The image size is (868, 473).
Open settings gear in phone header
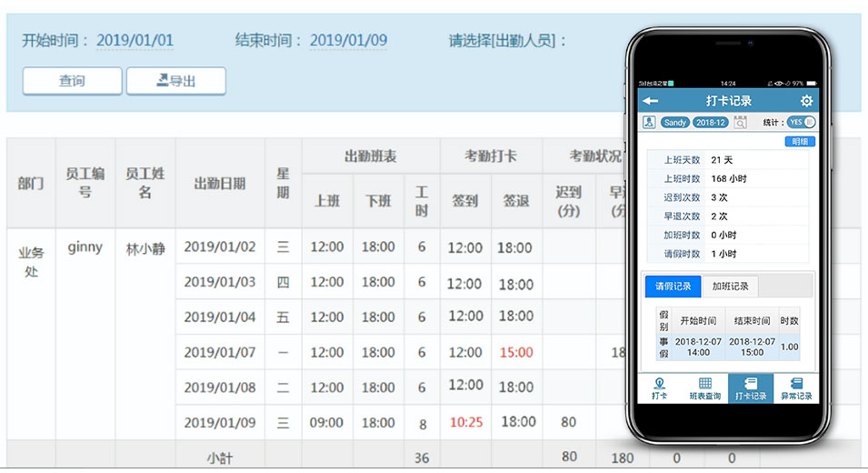[806, 101]
